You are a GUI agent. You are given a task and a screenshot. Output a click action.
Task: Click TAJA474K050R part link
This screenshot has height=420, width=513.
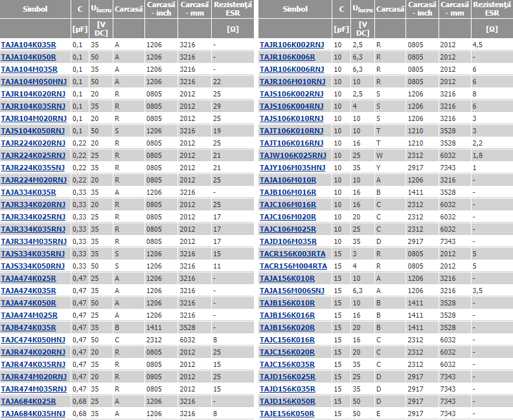(28, 303)
